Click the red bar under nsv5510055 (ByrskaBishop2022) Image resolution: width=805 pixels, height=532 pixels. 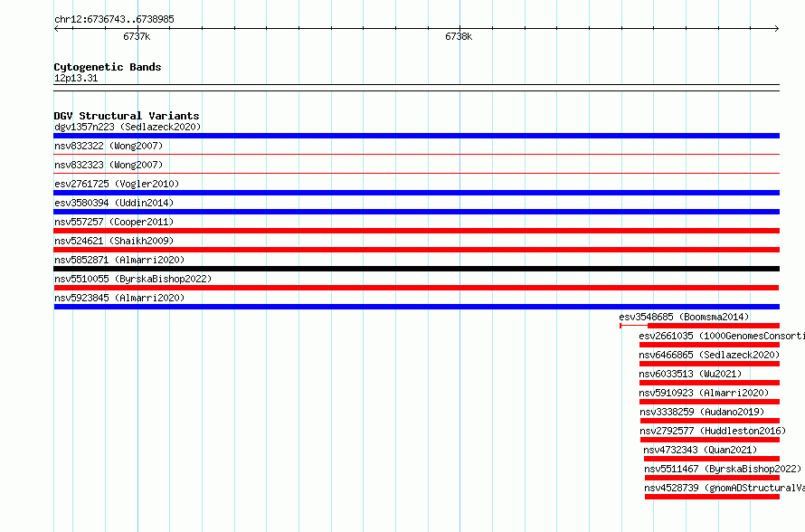tap(416, 288)
